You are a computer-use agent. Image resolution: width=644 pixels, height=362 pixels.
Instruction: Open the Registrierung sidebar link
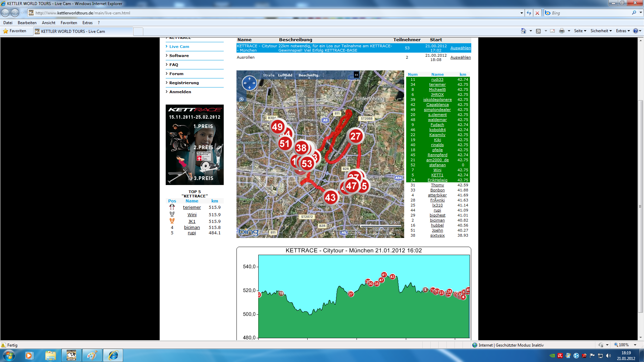(184, 83)
